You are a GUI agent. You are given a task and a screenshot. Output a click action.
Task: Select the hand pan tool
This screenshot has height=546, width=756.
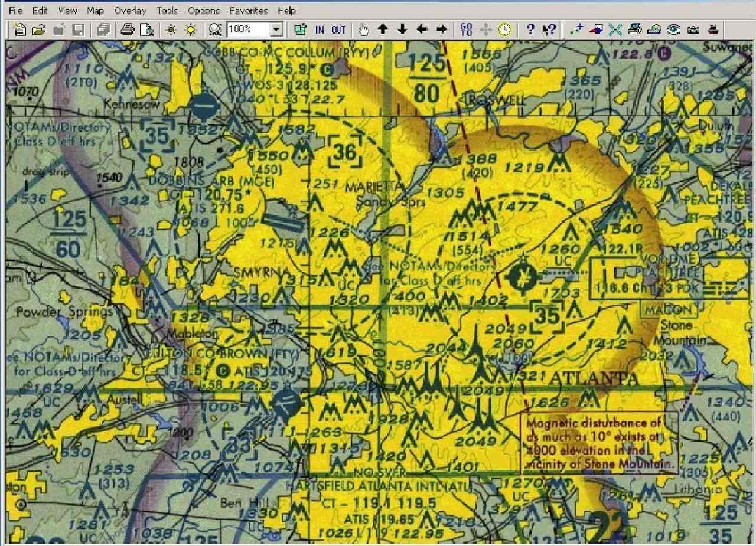pos(364,30)
